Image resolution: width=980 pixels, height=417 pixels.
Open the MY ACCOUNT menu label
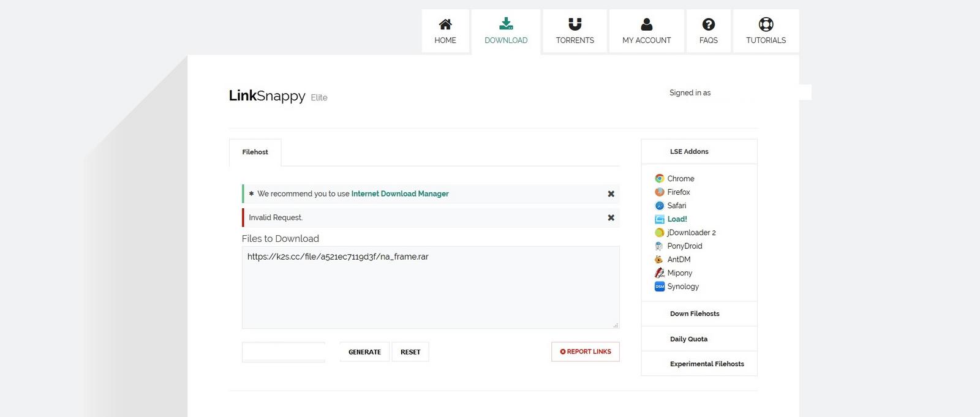(646, 40)
